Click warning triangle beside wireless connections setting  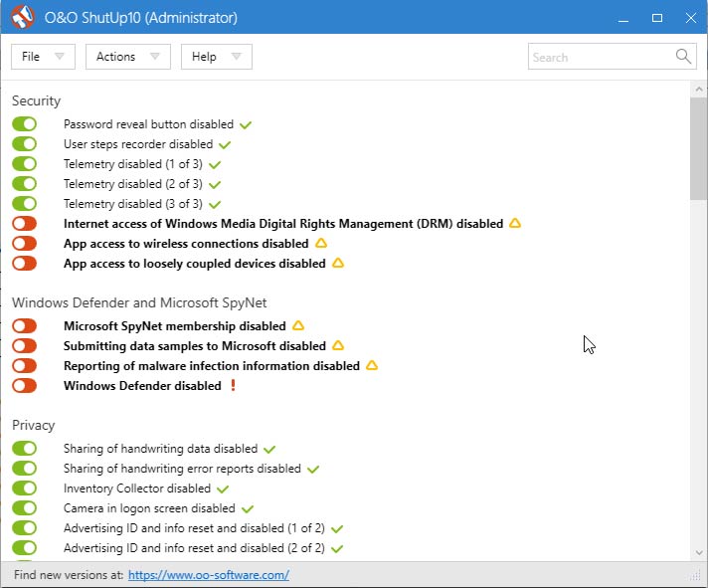321,243
